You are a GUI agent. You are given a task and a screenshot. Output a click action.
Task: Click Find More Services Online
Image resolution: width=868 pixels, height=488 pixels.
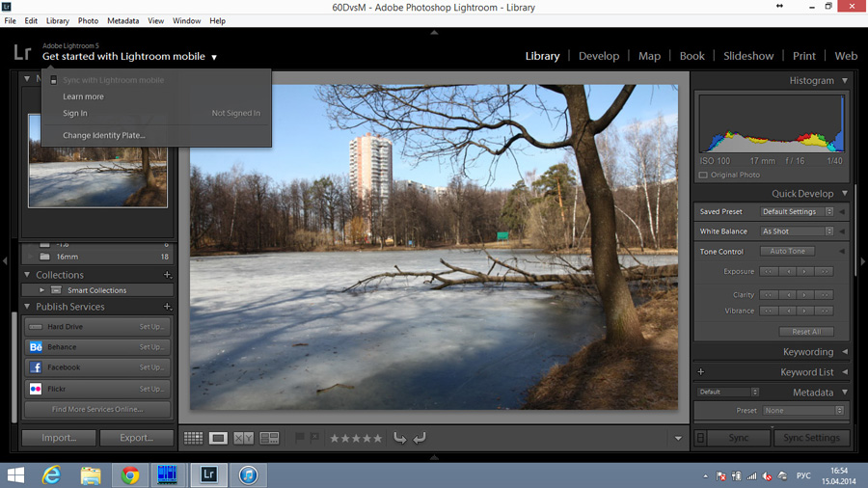click(97, 410)
